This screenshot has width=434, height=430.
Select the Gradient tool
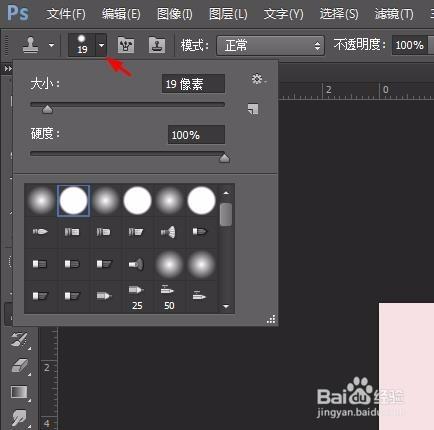pyautogui.click(x=20, y=393)
